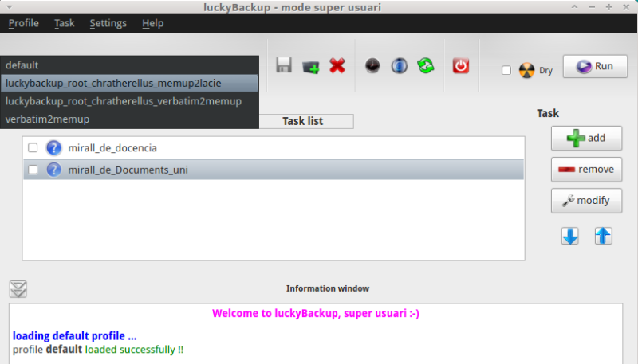Click the red power quit icon
This screenshot has width=638, height=364.
(x=461, y=66)
